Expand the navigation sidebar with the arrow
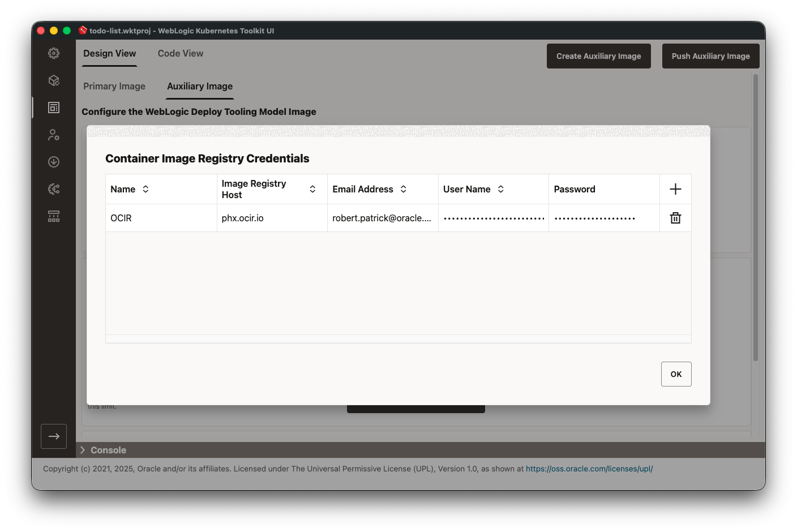 pos(54,436)
